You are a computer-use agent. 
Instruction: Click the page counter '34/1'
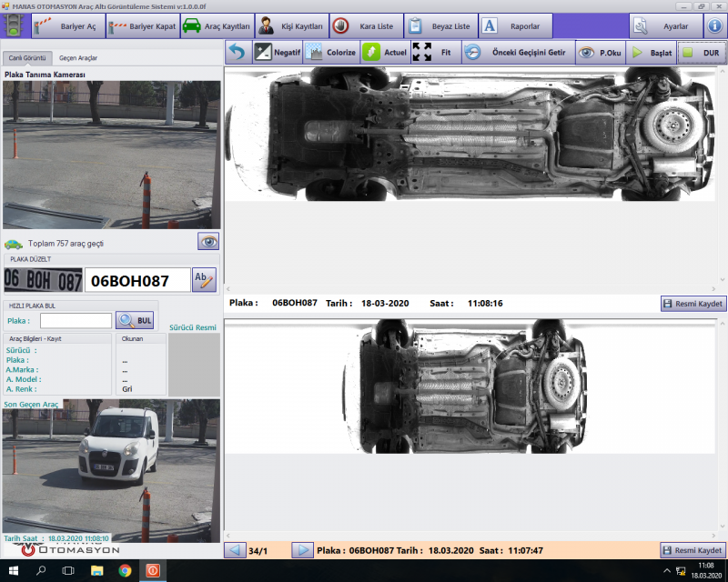coord(258,551)
